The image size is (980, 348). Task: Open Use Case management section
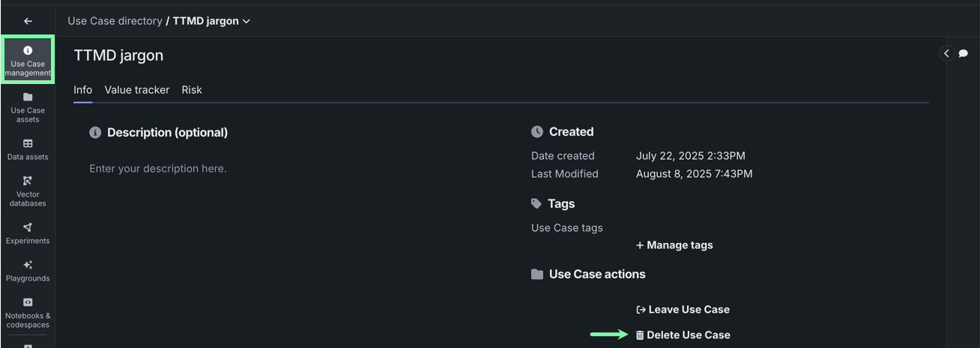tap(28, 60)
